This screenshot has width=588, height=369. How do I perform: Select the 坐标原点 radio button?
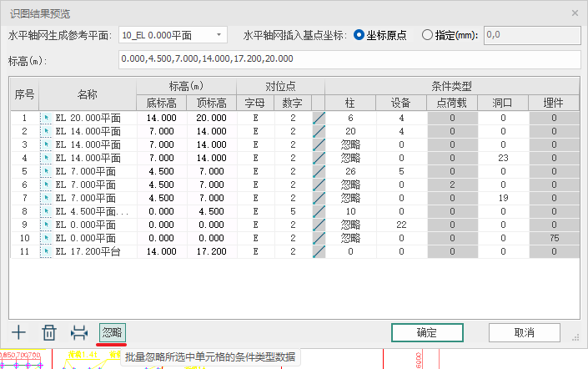[359, 35]
